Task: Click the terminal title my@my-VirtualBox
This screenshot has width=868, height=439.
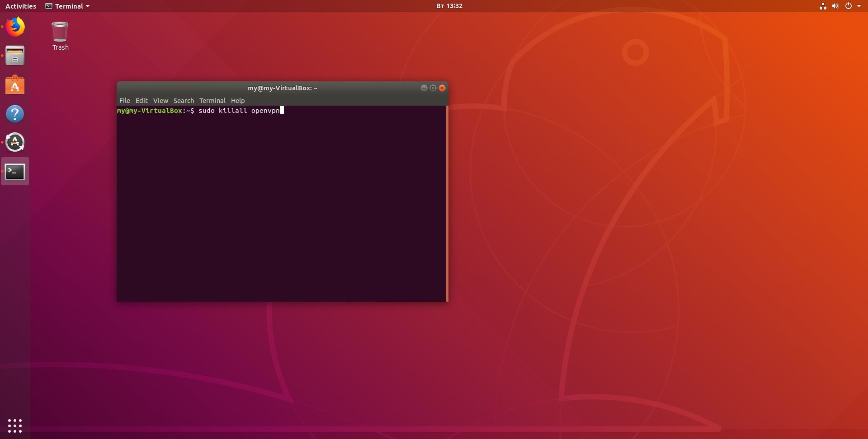Action: coord(283,88)
